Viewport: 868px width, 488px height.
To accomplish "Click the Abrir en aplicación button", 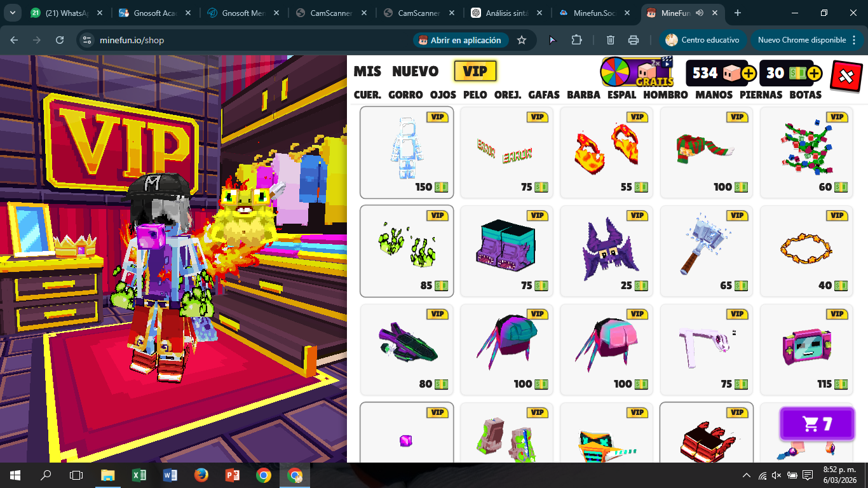I will (x=460, y=40).
